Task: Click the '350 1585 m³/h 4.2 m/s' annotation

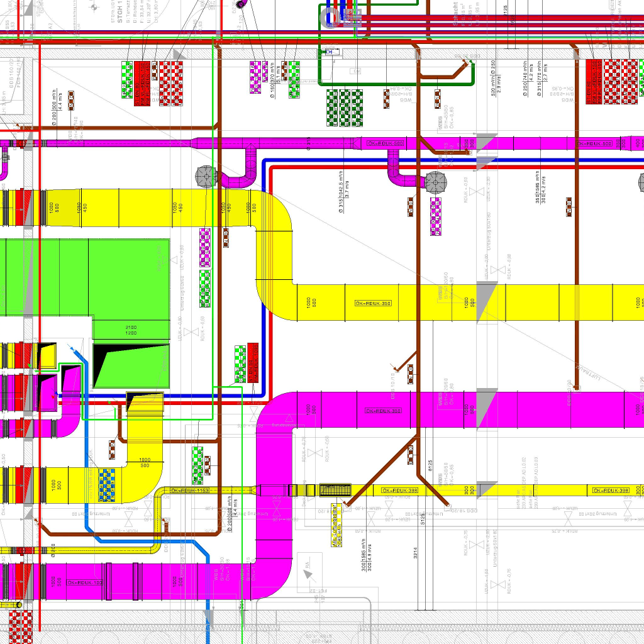Action: tap(540, 187)
